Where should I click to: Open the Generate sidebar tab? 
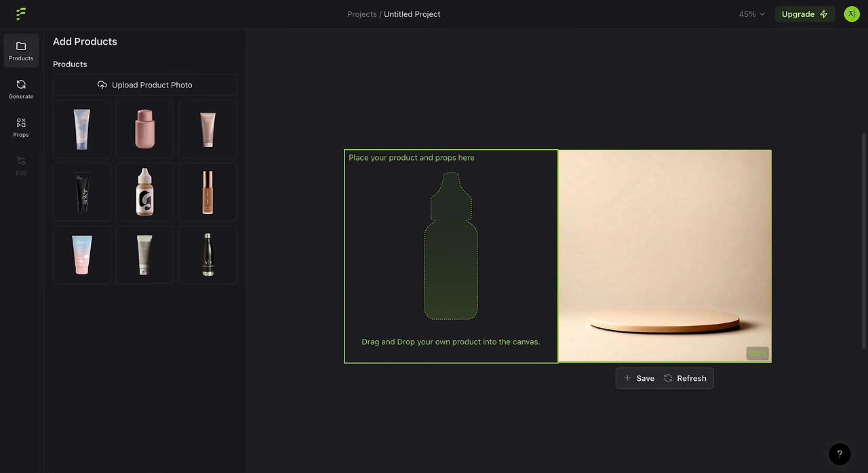coord(21,89)
